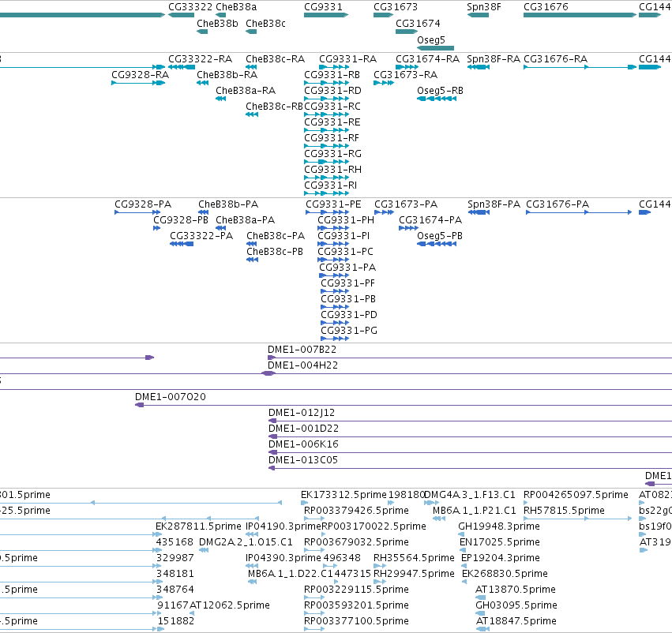Click the DME1-007O20 clone label

pos(171,397)
